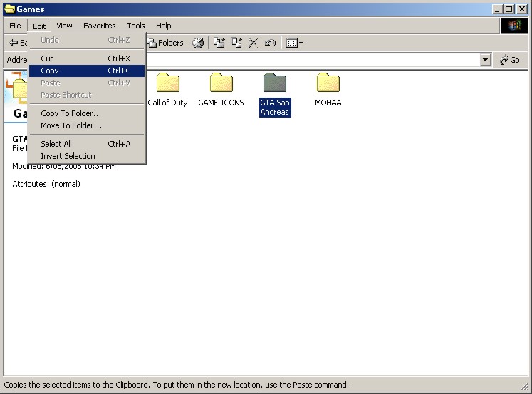Image resolution: width=532 pixels, height=394 pixels.
Task: Maximize the Games window
Action: pyautogui.click(x=509, y=9)
